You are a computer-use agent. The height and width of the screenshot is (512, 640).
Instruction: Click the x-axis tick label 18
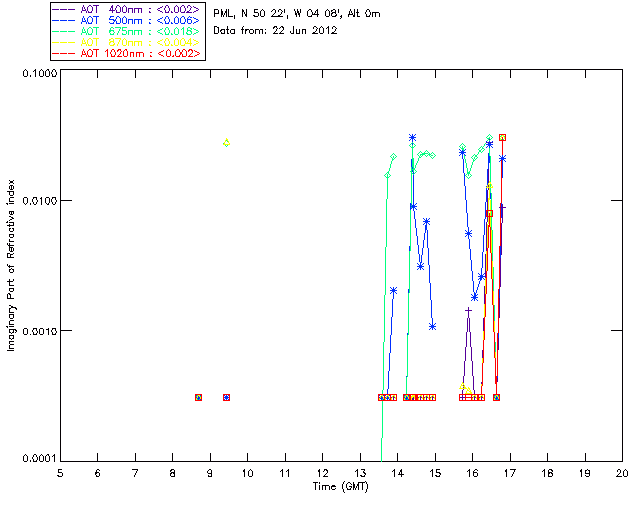[x=547, y=473]
